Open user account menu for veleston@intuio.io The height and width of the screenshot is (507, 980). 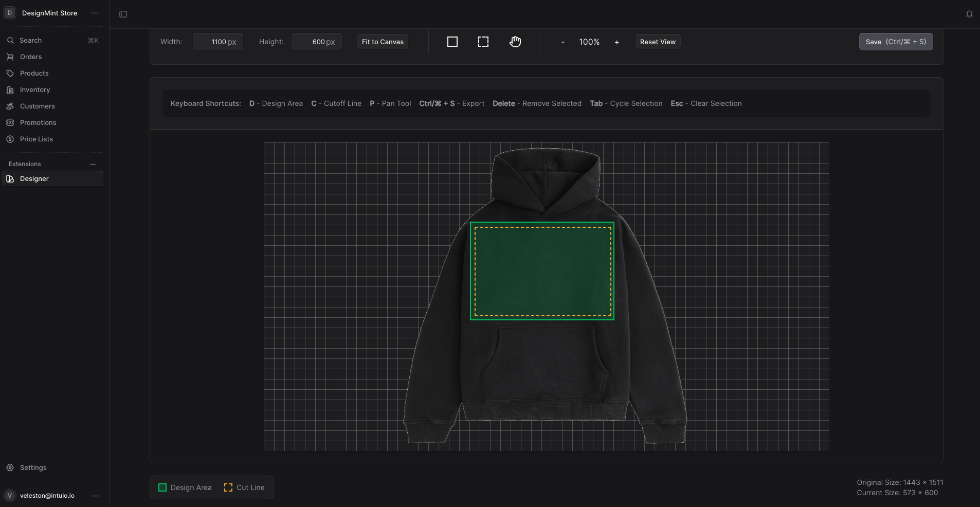tap(95, 496)
